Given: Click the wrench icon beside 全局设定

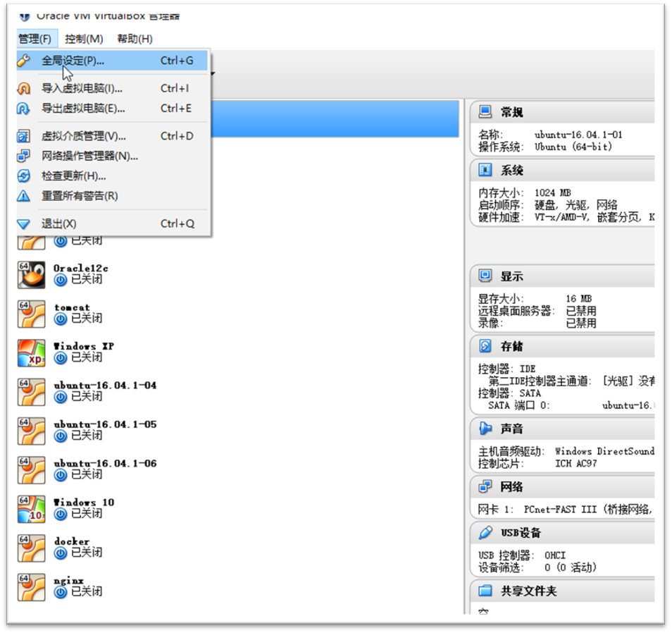Looking at the screenshot, I should click(x=23, y=61).
